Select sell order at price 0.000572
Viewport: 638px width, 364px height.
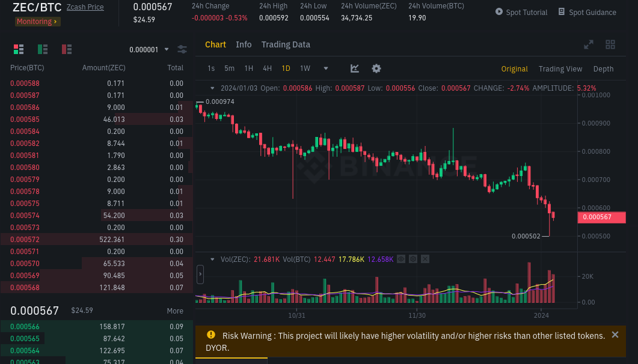[96, 239]
